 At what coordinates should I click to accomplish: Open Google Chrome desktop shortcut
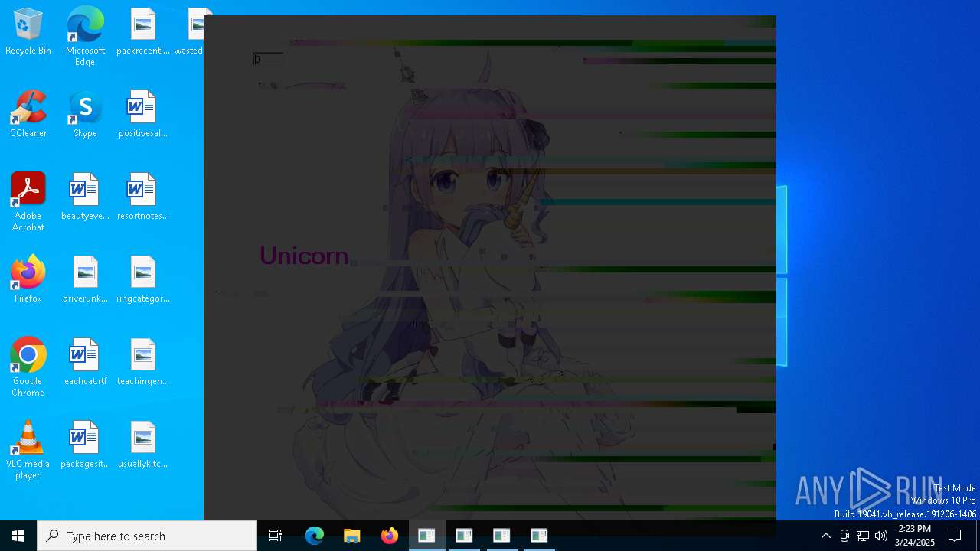click(28, 367)
